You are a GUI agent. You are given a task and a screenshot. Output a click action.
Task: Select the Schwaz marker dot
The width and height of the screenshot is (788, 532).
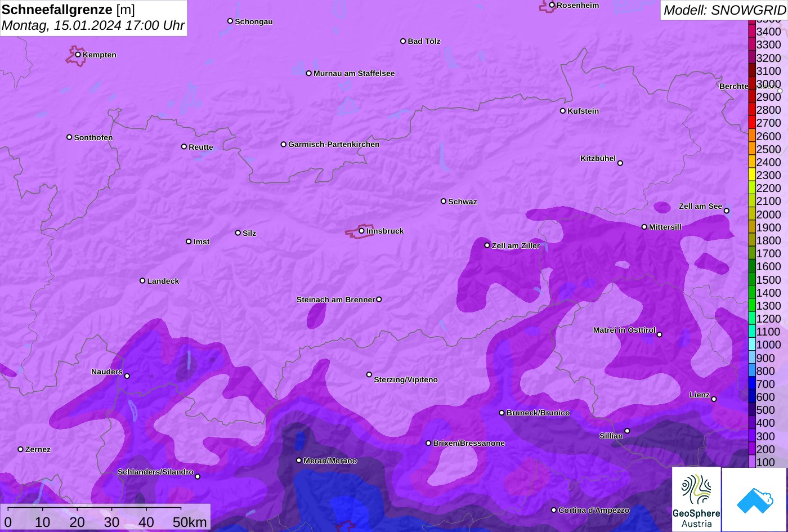click(x=444, y=201)
